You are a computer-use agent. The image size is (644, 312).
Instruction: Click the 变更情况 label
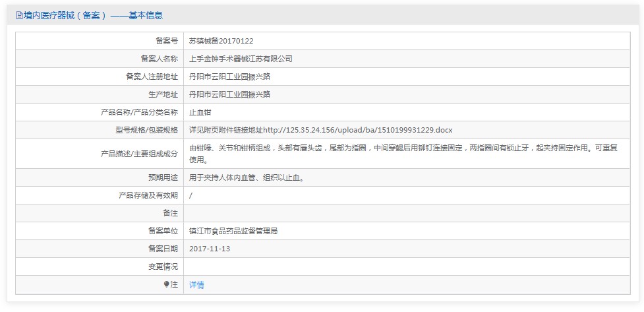pyautogui.click(x=163, y=266)
